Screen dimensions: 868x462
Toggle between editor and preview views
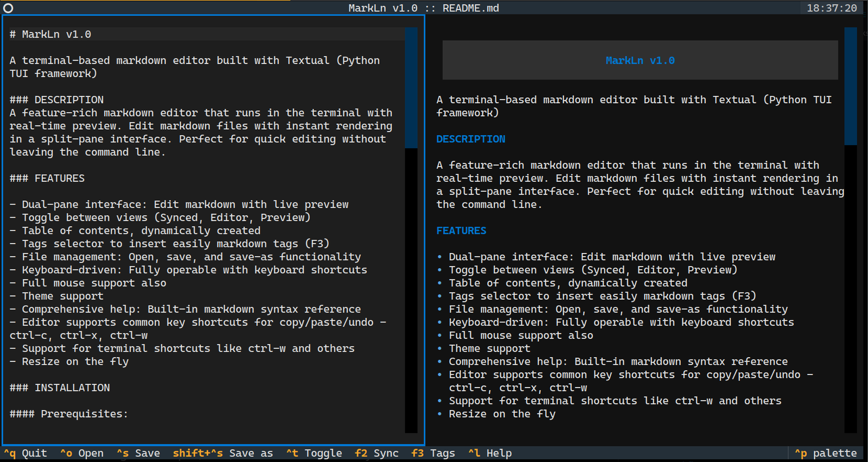coord(314,453)
